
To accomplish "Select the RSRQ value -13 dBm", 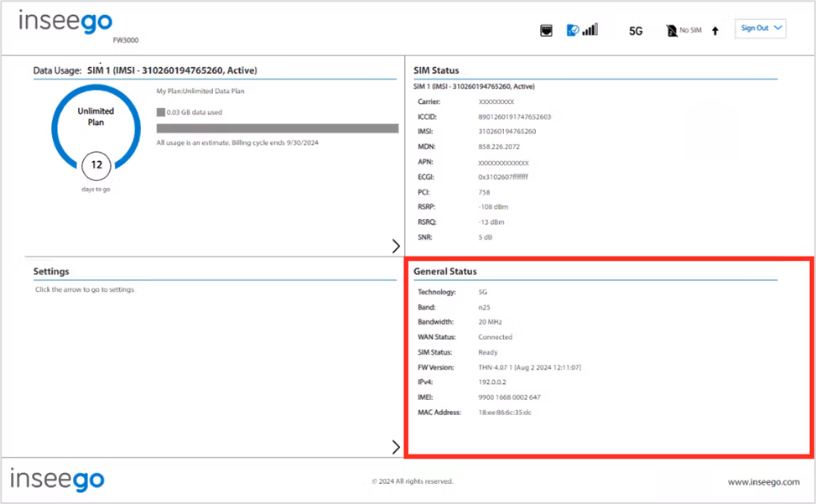I will [x=491, y=222].
